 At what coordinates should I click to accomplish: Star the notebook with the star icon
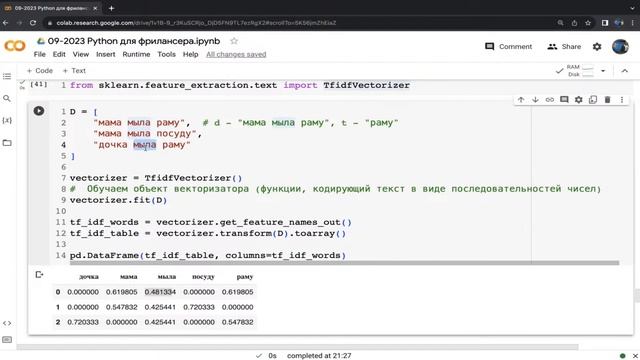(234, 41)
